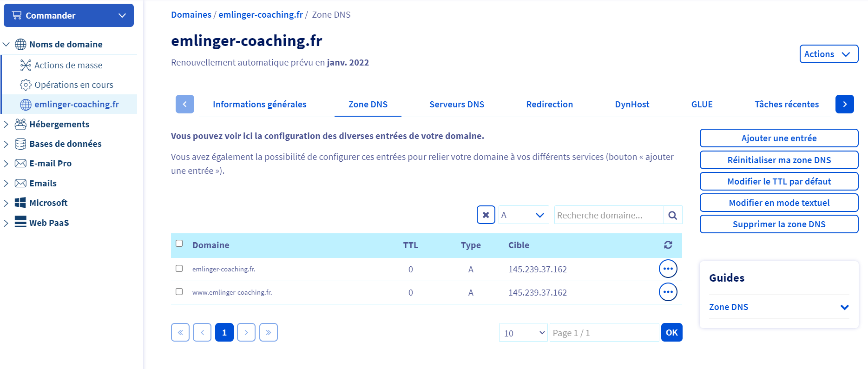Image resolution: width=868 pixels, height=369 pixels.
Task: Toggle the select-all header checkbox
Action: [179, 244]
